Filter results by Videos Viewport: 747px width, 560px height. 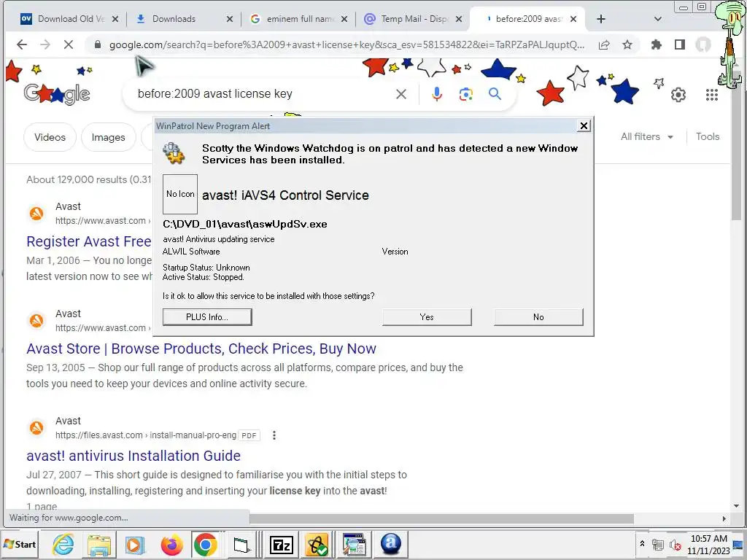[x=50, y=137]
